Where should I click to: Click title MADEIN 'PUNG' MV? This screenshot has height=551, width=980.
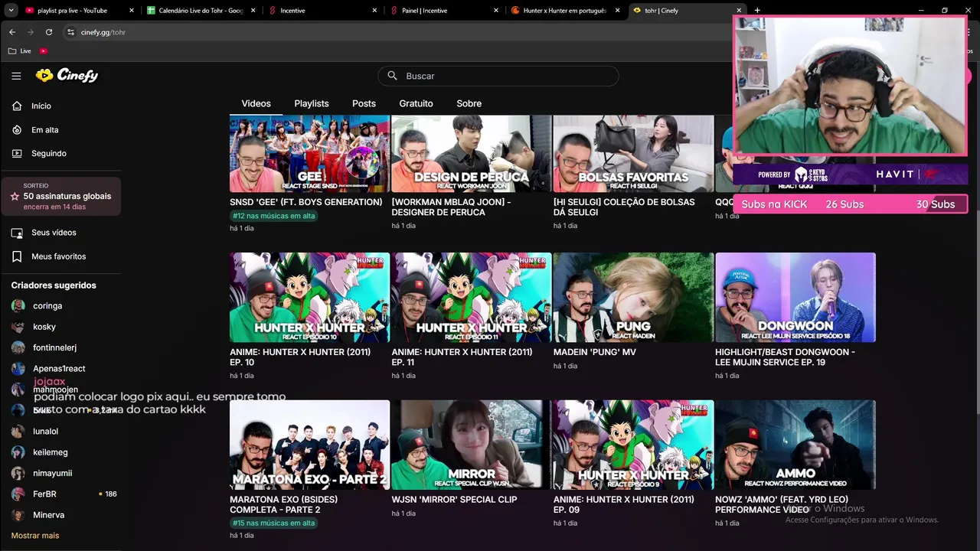[x=595, y=352]
